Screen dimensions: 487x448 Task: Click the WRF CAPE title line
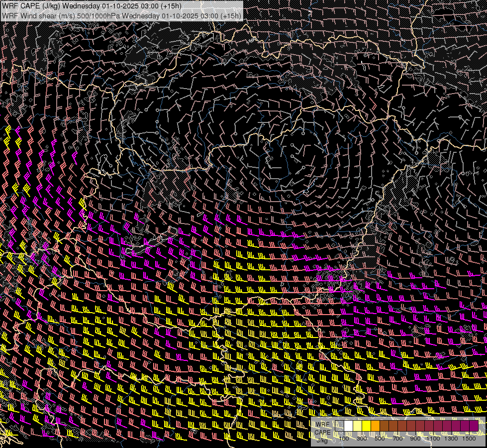click(x=92, y=5)
